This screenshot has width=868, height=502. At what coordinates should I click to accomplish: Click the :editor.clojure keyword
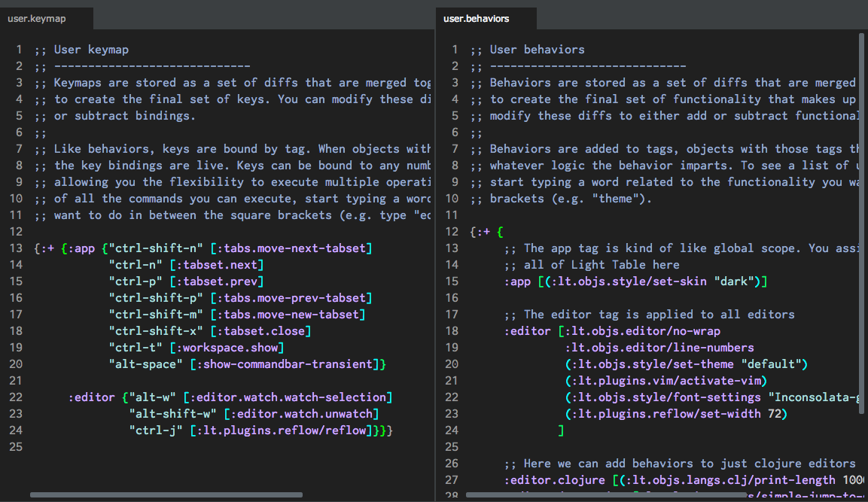(x=554, y=480)
